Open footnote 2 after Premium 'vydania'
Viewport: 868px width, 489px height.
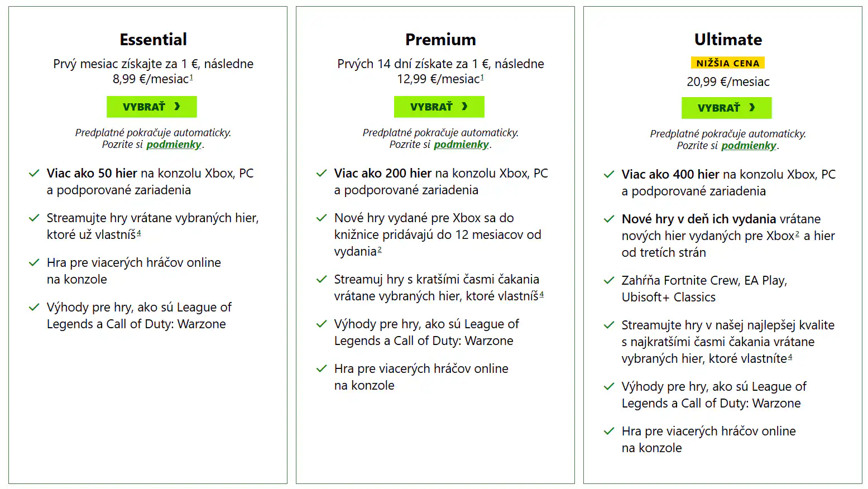pyautogui.click(x=380, y=250)
